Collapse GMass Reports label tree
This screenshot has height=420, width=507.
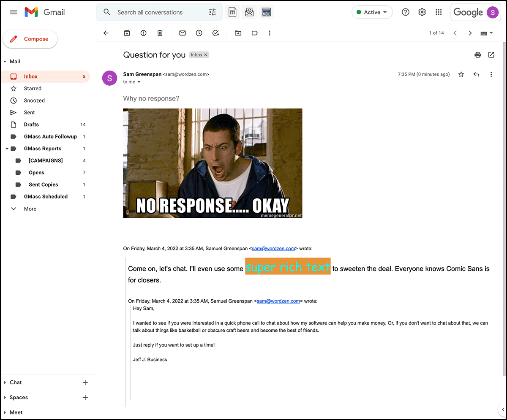[7, 149]
